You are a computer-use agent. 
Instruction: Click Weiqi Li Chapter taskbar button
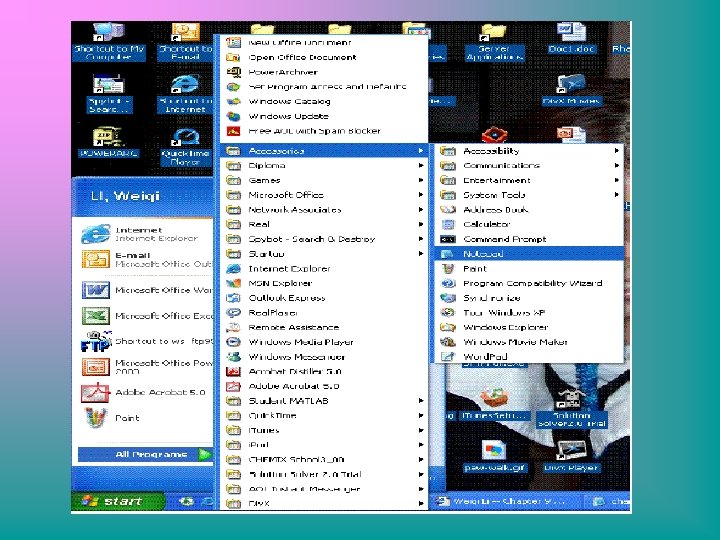coord(507,501)
